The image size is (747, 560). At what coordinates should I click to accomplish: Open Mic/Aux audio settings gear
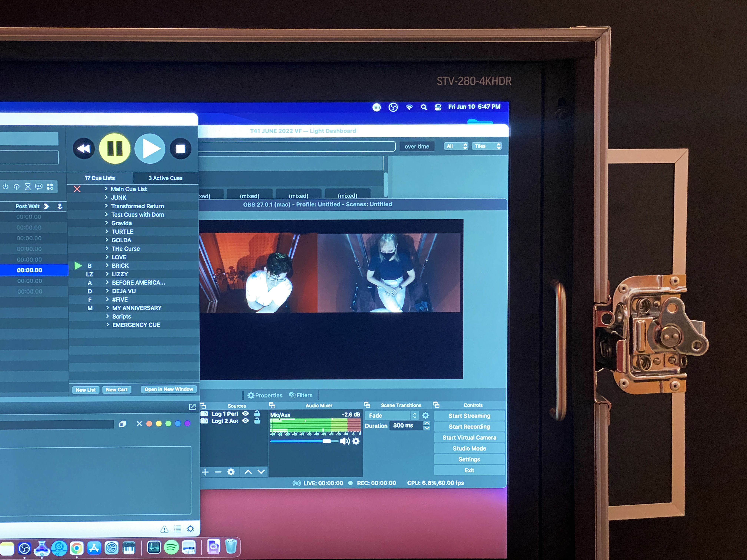pyautogui.click(x=356, y=441)
